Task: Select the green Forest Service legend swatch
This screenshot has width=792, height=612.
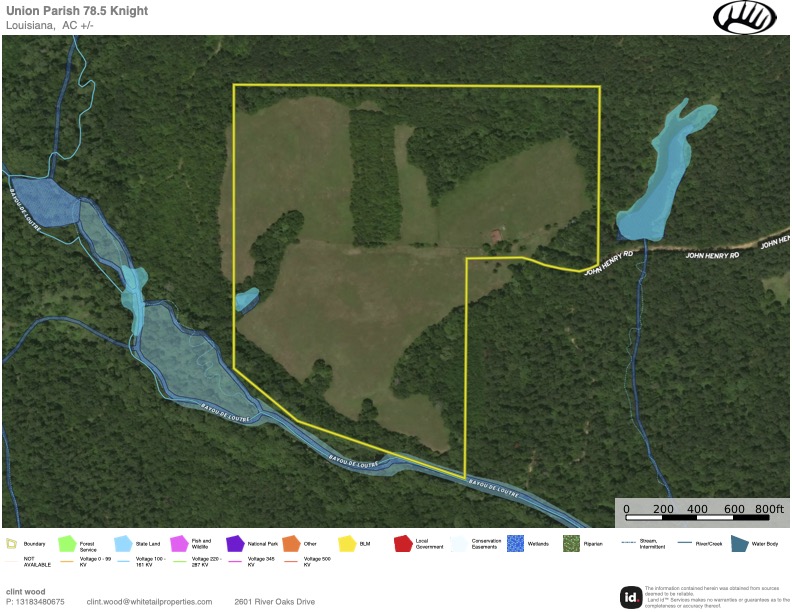Action: 67,544
